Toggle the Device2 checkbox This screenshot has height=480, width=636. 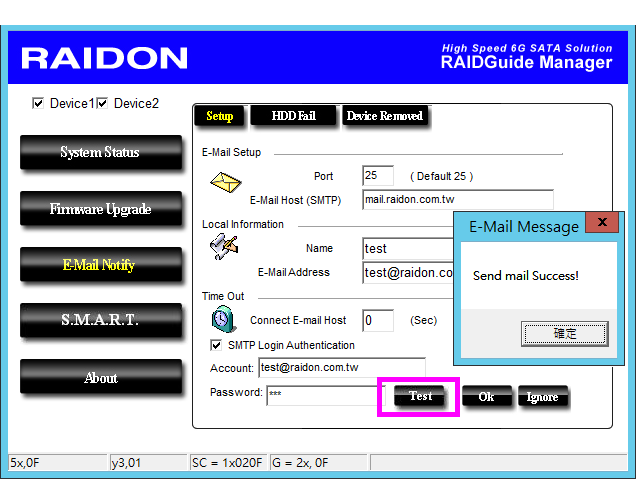click(102, 103)
